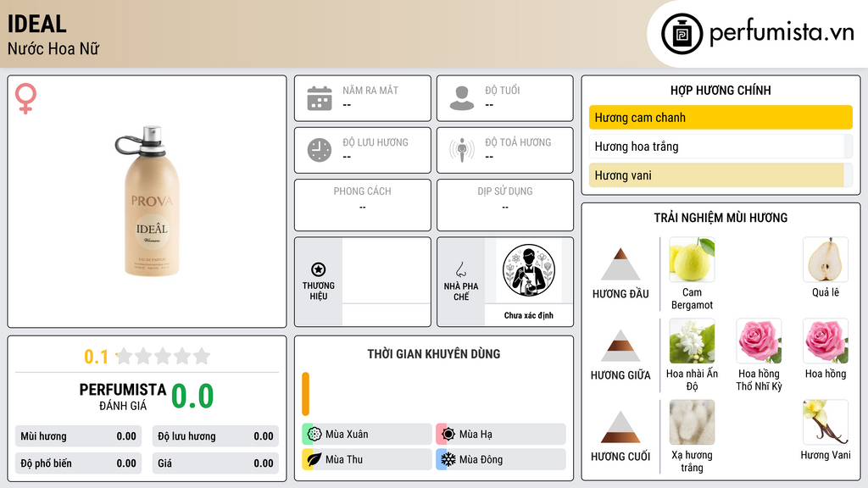
Task: Select the Hương Vani note image
Action: [x=826, y=422]
